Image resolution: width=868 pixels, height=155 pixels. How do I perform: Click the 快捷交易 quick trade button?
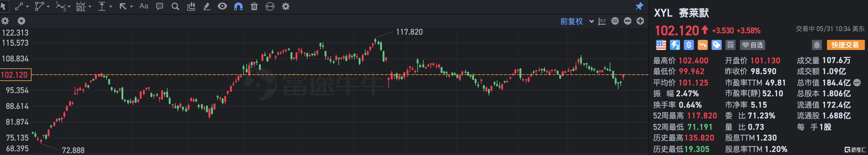tap(845, 45)
